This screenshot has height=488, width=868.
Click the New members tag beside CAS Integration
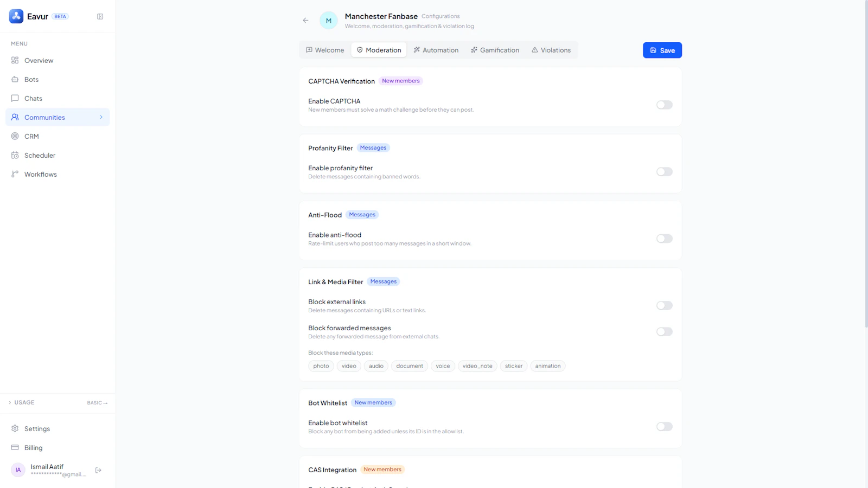382,470
